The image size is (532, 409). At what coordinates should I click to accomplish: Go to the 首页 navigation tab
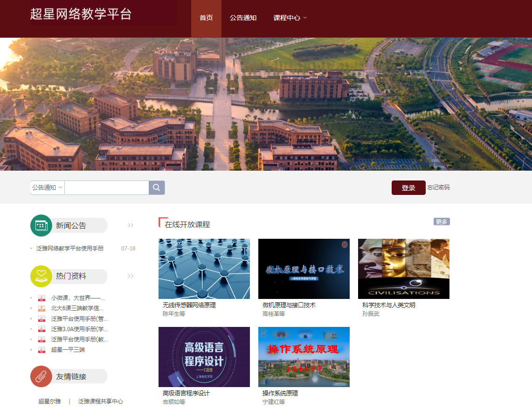click(206, 18)
